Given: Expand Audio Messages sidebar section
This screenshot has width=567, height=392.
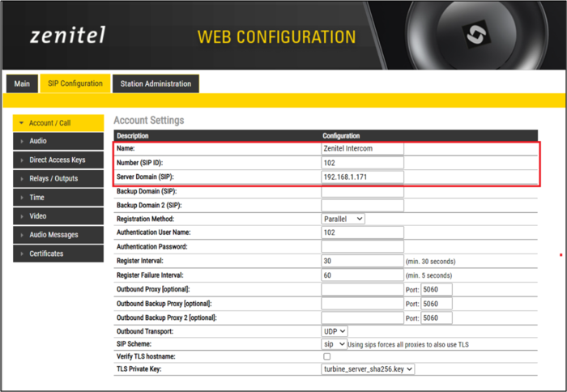Looking at the screenshot, I should [x=58, y=235].
